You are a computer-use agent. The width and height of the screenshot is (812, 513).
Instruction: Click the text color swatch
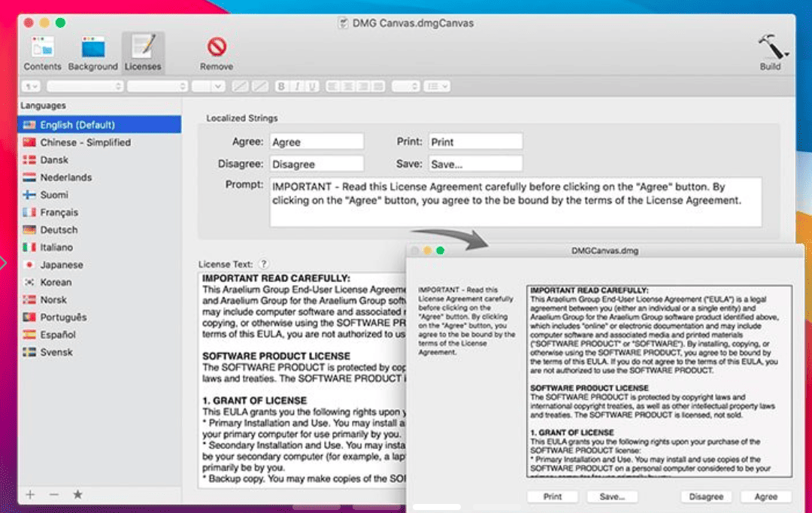coord(240,86)
